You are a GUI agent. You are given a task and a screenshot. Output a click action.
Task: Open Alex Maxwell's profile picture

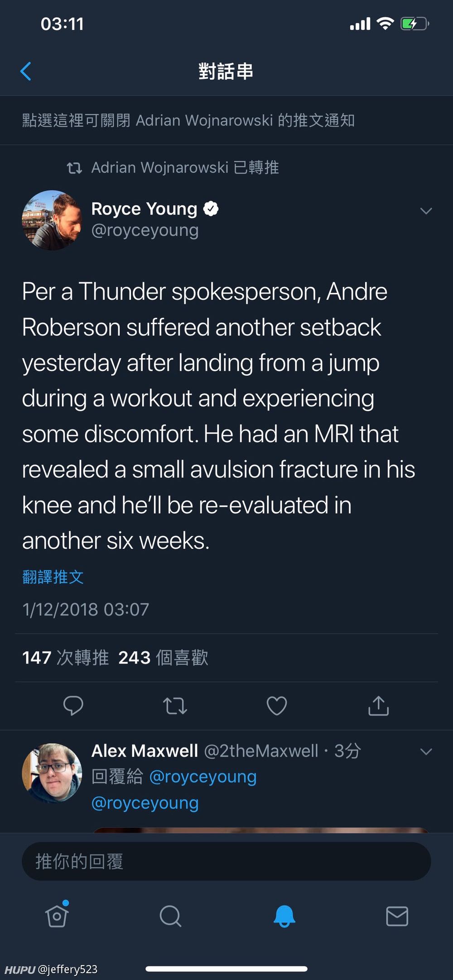click(52, 773)
